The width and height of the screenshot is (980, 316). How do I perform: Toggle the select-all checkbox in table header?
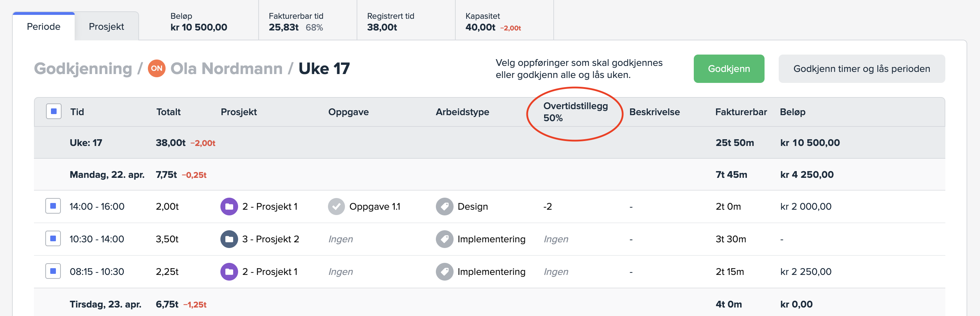[54, 112]
